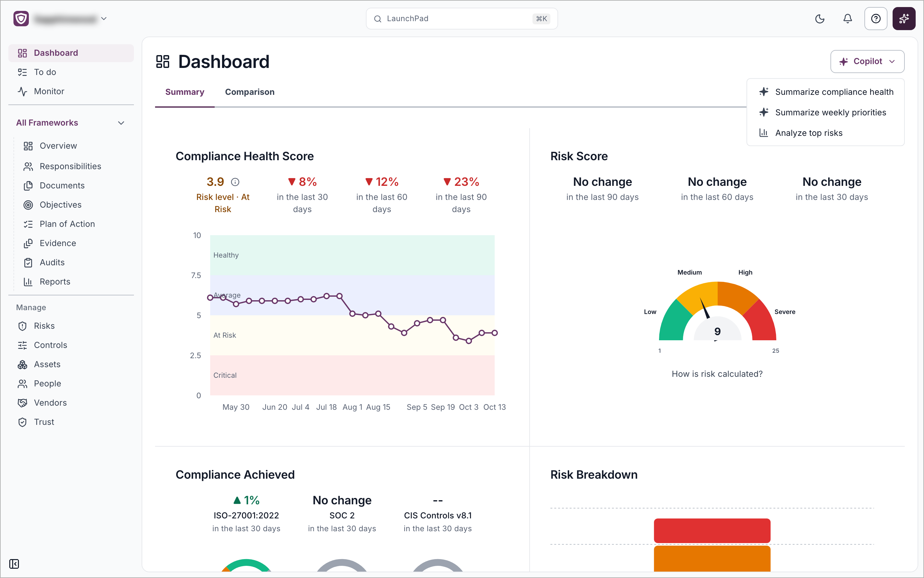The image size is (924, 578).
Task: Click How is risk calculated? link
Action: pyautogui.click(x=717, y=374)
